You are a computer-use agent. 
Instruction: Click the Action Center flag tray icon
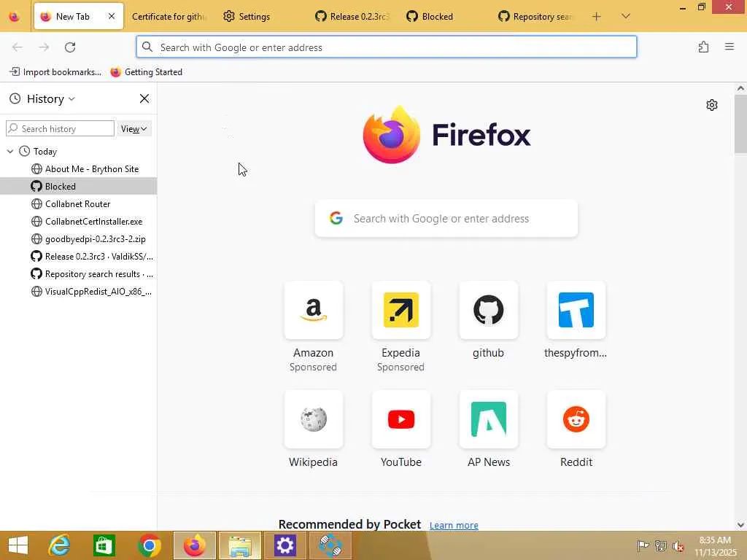[643, 545]
